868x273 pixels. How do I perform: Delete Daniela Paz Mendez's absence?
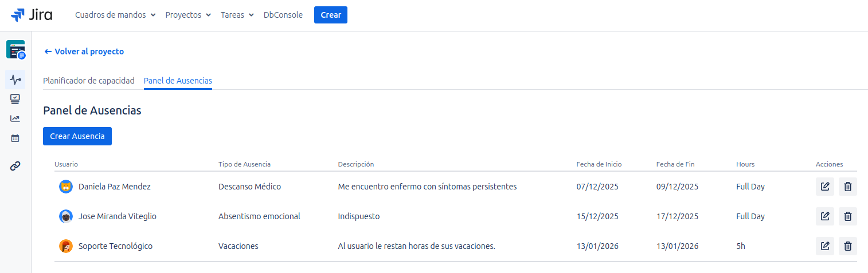[x=848, y=187]
